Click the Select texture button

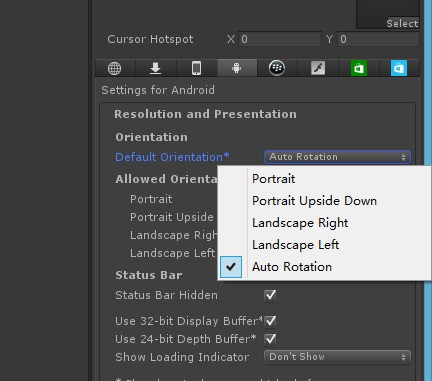[402, 23]
